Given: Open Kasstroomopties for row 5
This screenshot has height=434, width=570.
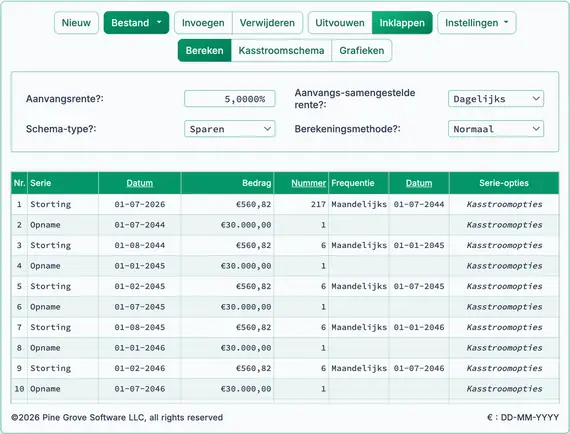Looking at the screenshot, I should coord(504,286).
